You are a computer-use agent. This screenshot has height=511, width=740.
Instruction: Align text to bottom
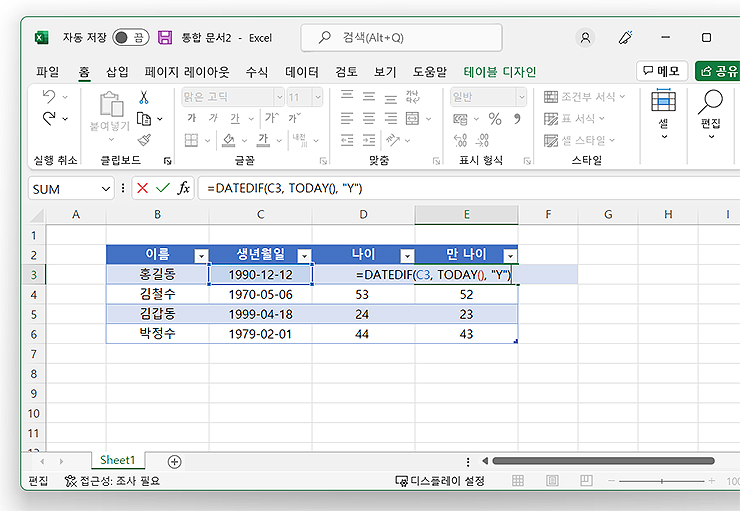[x=391, y=98]
